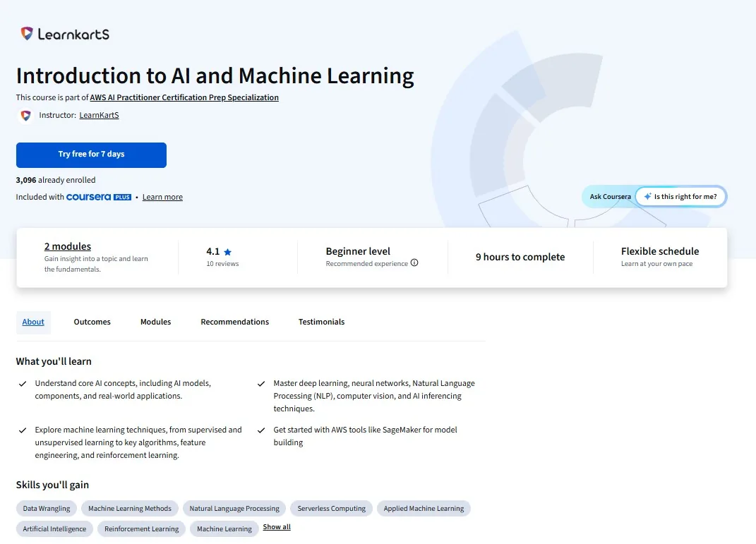
Task: Click the LearnKartS logo at top
Action: [65, 34]
